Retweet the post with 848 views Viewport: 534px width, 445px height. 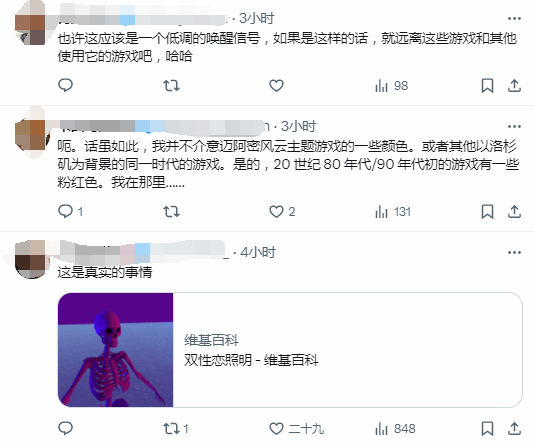[176, 428]
